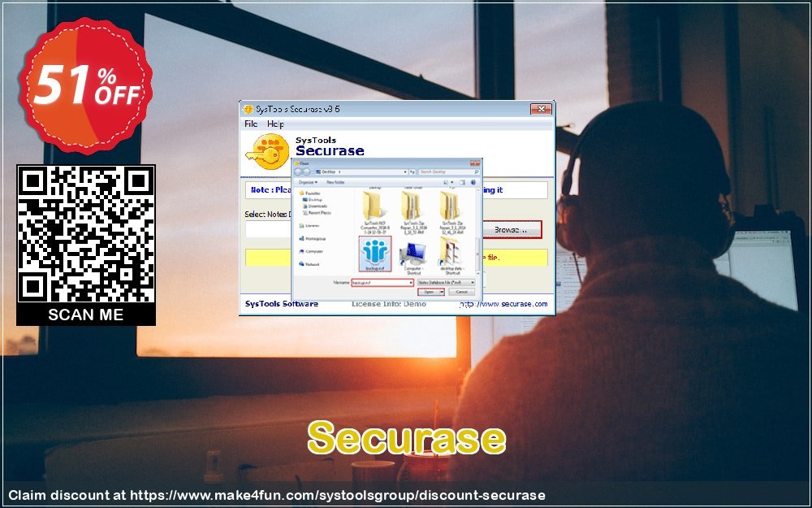Image resolution: width=812 pixels, height=508 pixels.
Task: Select Network in navigation pane
Action: point(309,264)
